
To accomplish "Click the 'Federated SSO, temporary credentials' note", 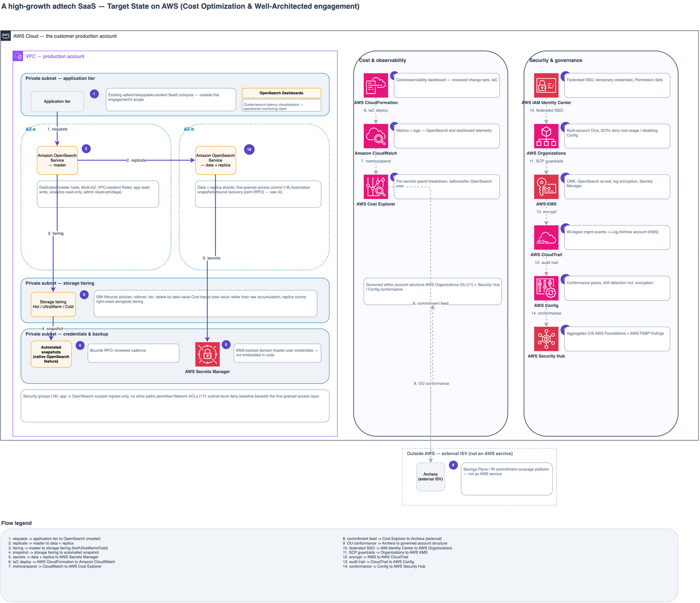I will (x=617, y=85).
